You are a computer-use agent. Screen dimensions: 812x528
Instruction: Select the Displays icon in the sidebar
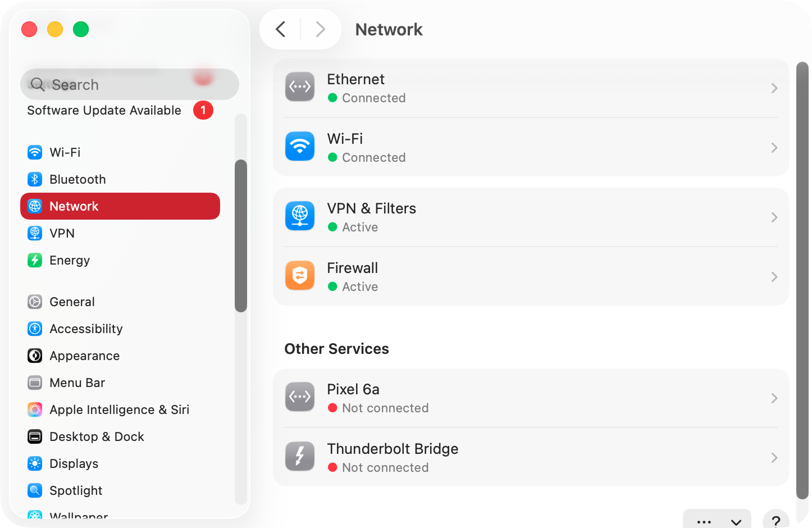35,463
